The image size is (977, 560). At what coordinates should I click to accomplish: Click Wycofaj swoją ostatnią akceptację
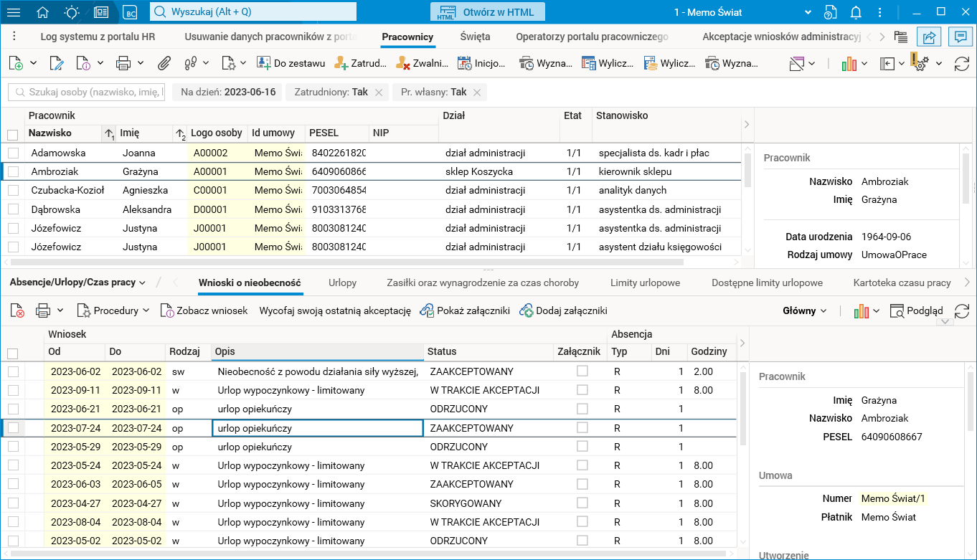click(x=335, y=310)
